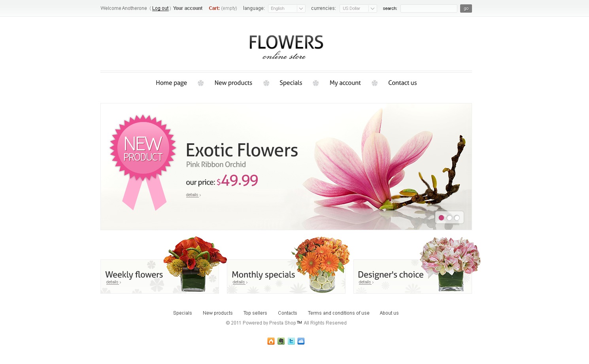Select the first pink slider dot
Screen dimensions: 589x364
pyautogui.click(x=442, y=218)
